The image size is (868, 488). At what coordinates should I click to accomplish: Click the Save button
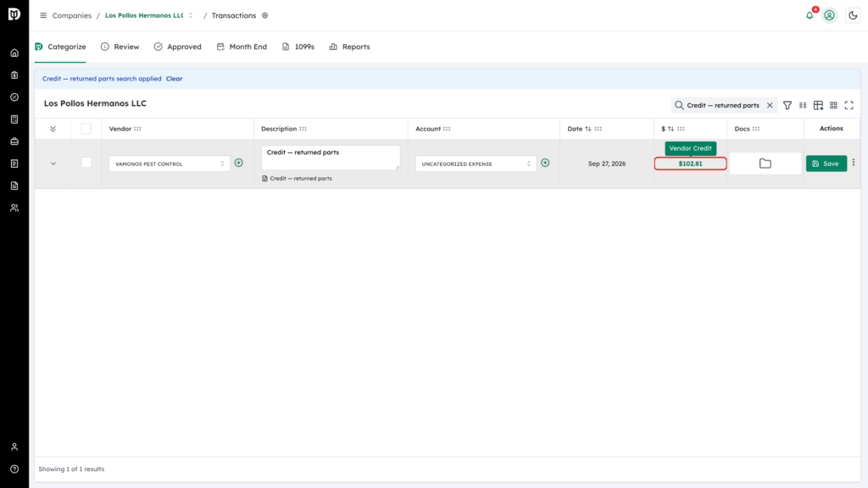click(x=826, y=164)
